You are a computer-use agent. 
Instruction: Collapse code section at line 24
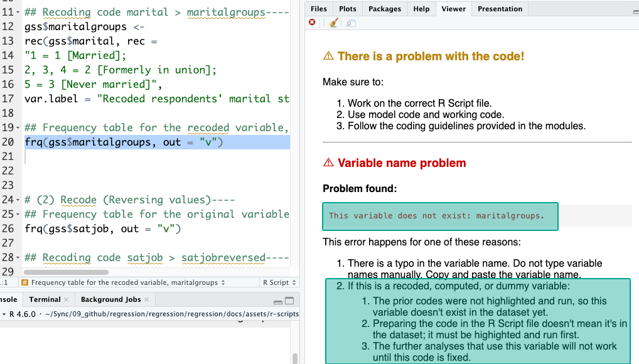(x=18, y=200)
